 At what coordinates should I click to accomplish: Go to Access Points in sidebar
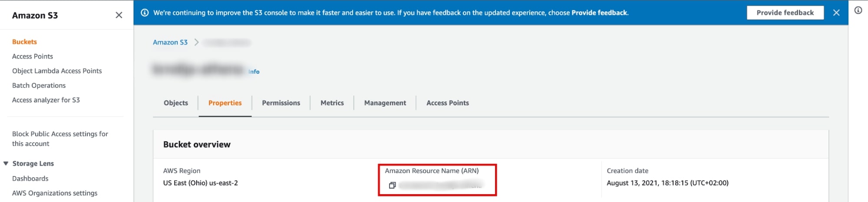33,56
